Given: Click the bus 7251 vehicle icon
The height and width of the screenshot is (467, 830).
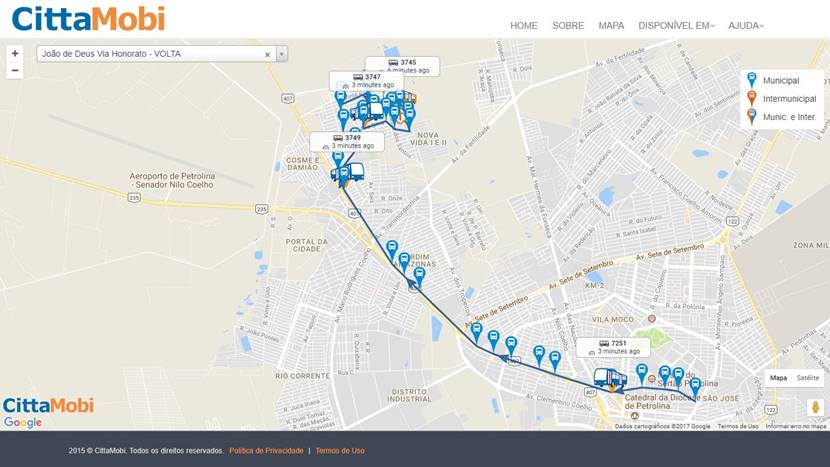Looking at the screenshot, I should coord(609,379).
